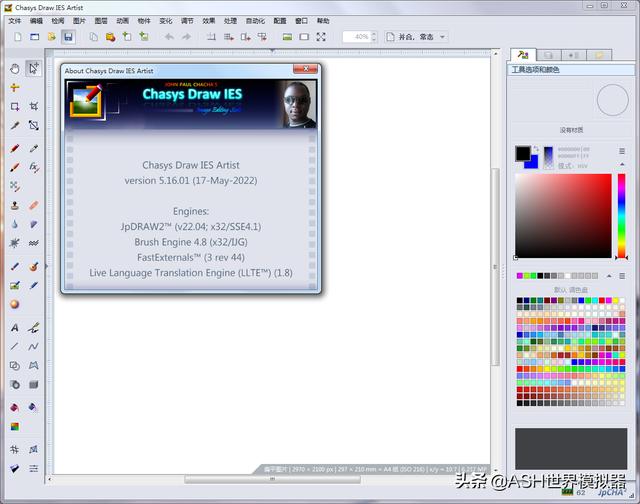Click the save floppy disk icon

68,37
